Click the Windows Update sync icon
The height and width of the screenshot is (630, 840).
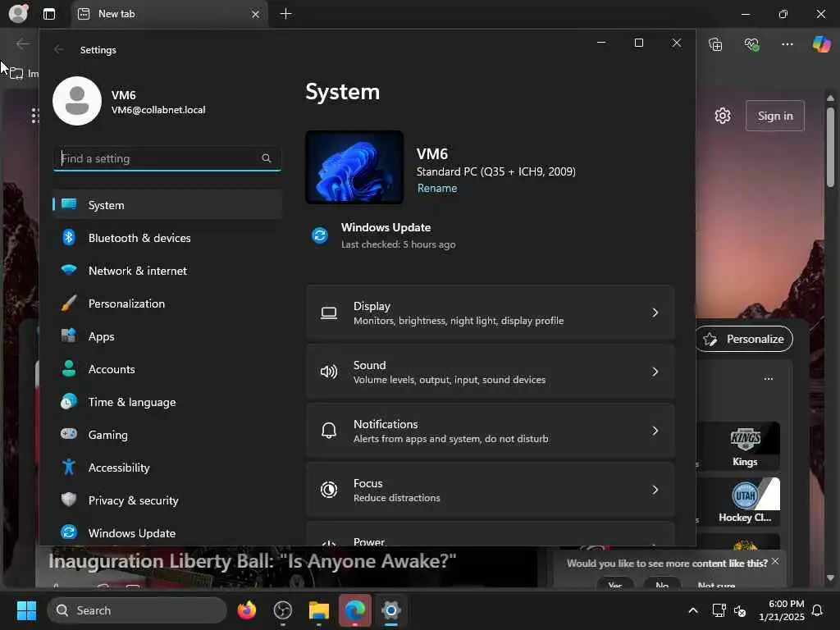tap(320, 235)
